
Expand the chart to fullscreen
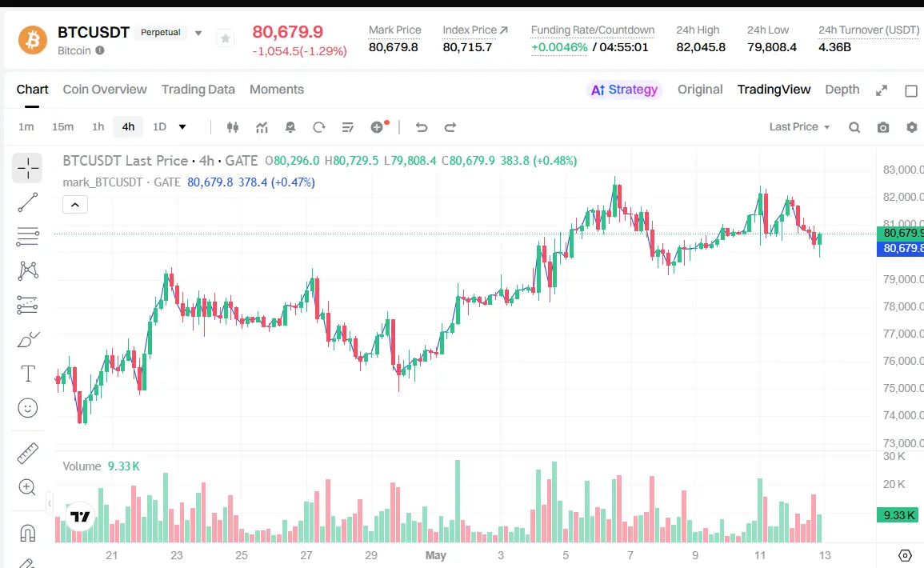881,90
